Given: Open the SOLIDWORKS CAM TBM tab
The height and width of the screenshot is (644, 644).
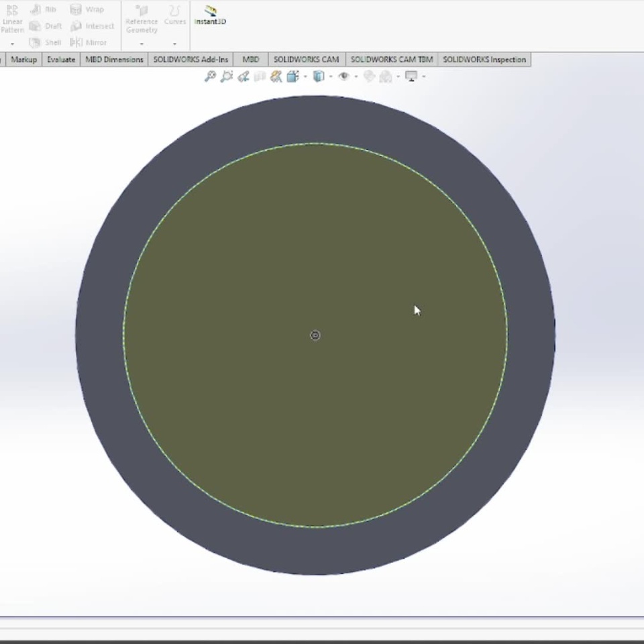Looking at the screenshot, I should coord(392,60).
